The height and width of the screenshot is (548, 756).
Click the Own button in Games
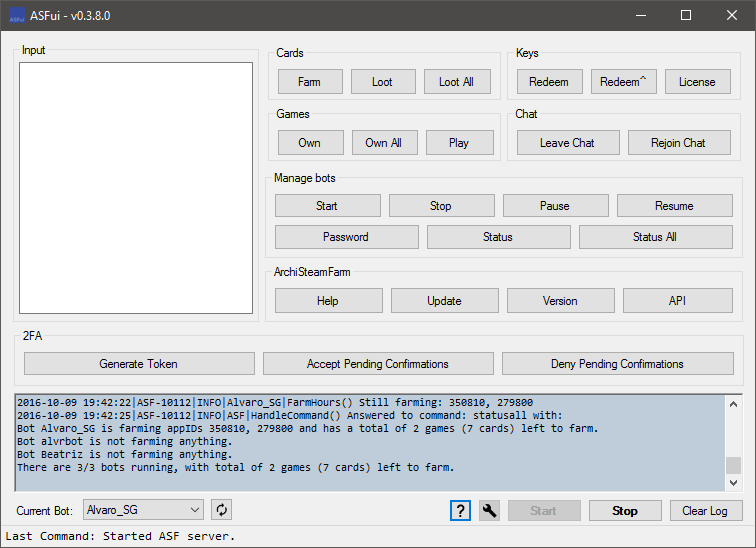[310, 143]
